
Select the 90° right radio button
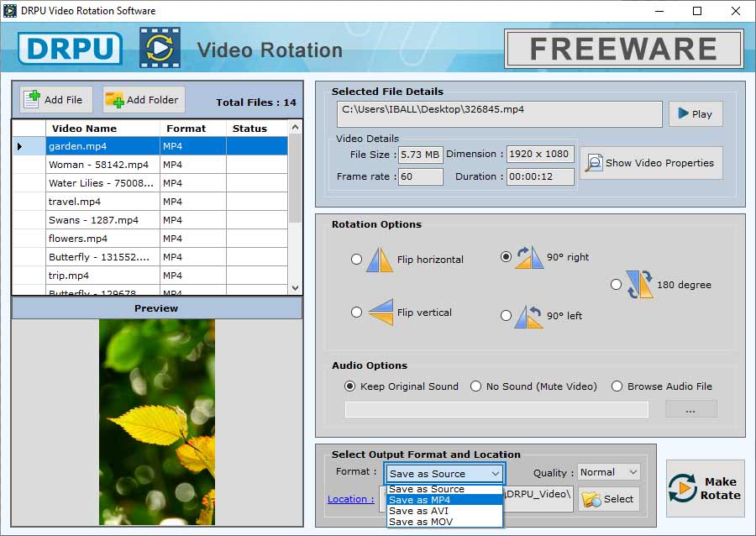506,257
